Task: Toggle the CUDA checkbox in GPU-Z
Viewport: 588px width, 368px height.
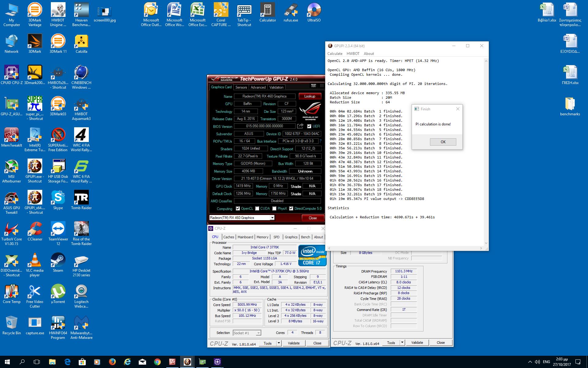Action: pos(257,209)
